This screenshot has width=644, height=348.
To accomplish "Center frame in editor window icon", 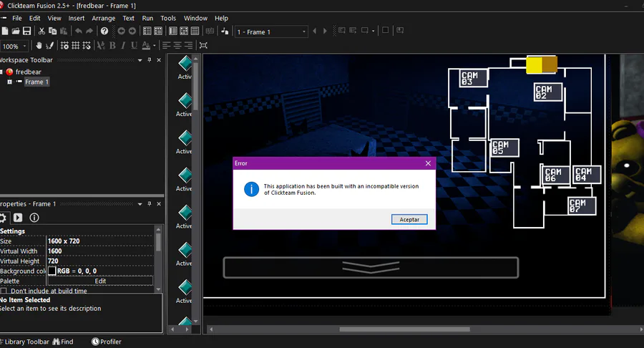I will pyautogui.click(x=203, y=46).
